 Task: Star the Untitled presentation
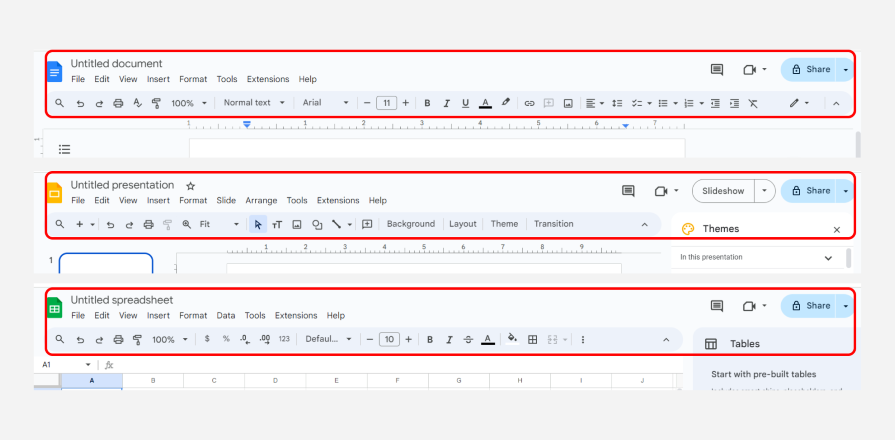(191, 186)
